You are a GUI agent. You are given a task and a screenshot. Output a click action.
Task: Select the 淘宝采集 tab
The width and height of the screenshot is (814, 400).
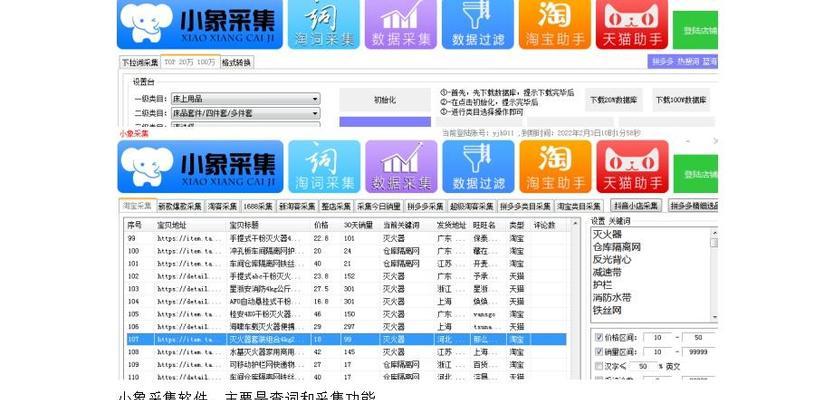[x=138, y=205]
